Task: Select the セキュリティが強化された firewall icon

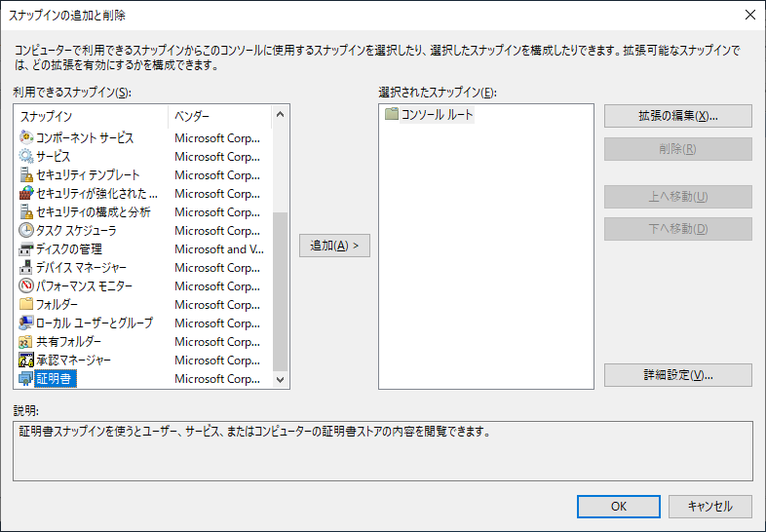Action: [26, 194]
